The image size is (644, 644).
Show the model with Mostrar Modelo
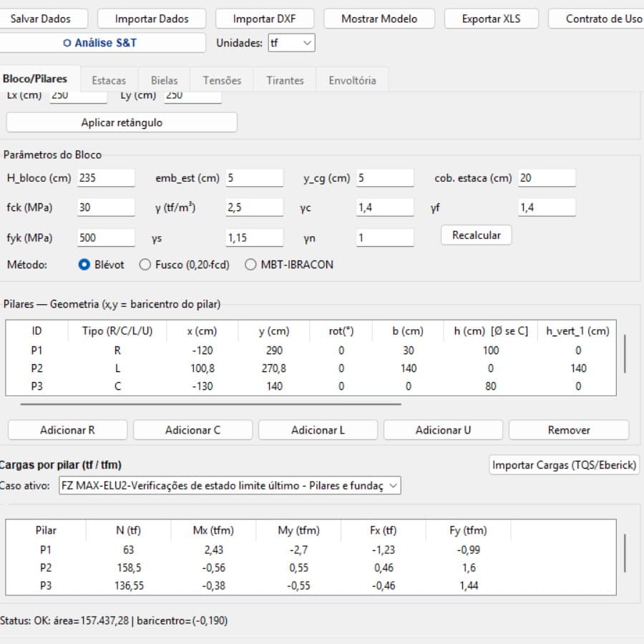click(379, 19)
